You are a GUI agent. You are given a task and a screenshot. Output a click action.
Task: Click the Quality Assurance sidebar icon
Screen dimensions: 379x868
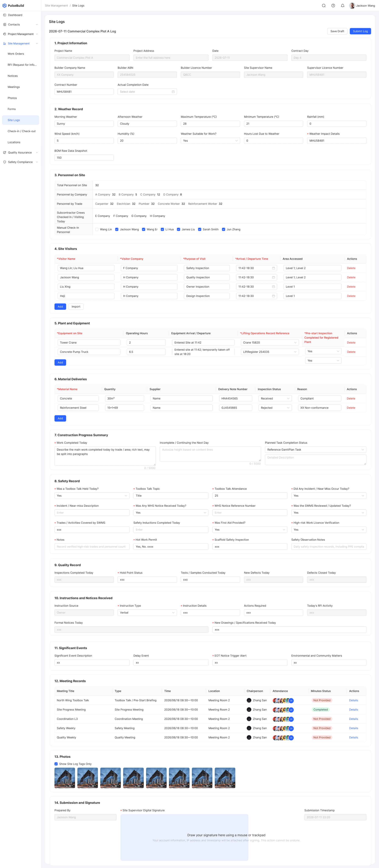[5, 153]
